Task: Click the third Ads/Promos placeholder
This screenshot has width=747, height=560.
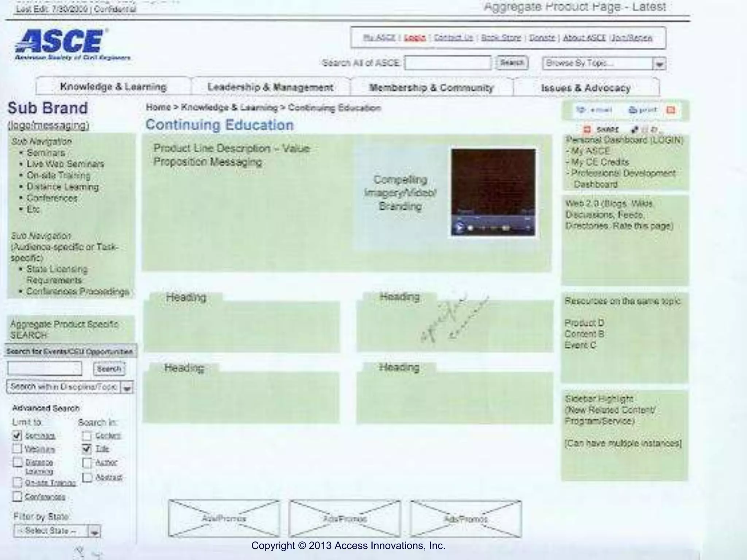Action: [x=465, y=518]
